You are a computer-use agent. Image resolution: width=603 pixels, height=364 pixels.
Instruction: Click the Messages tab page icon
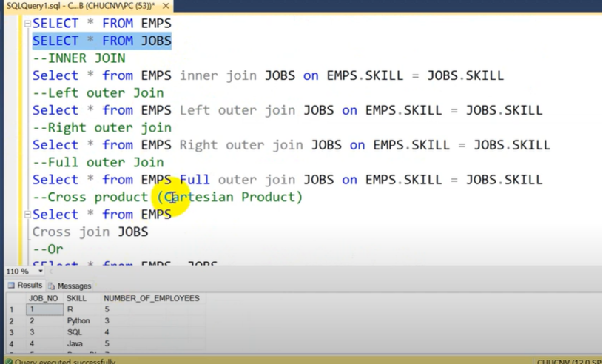pyautogui.click(x=52, y=286)
